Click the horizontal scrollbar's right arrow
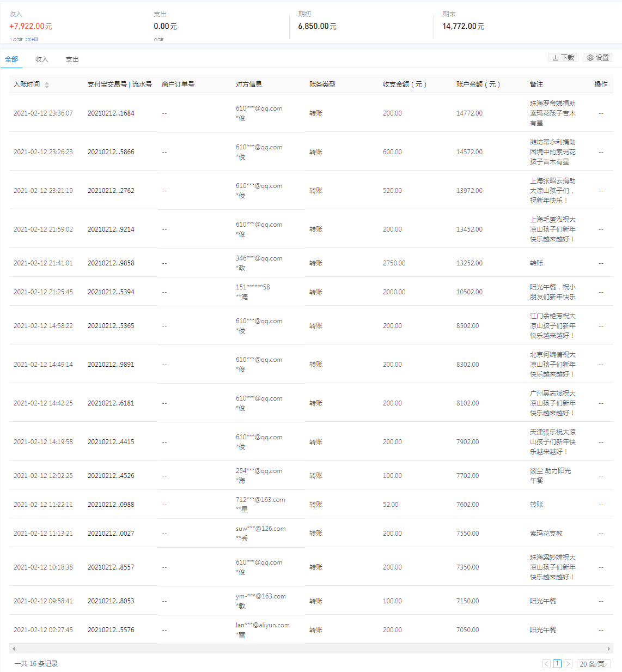622x672 pixels. [609, 649]
